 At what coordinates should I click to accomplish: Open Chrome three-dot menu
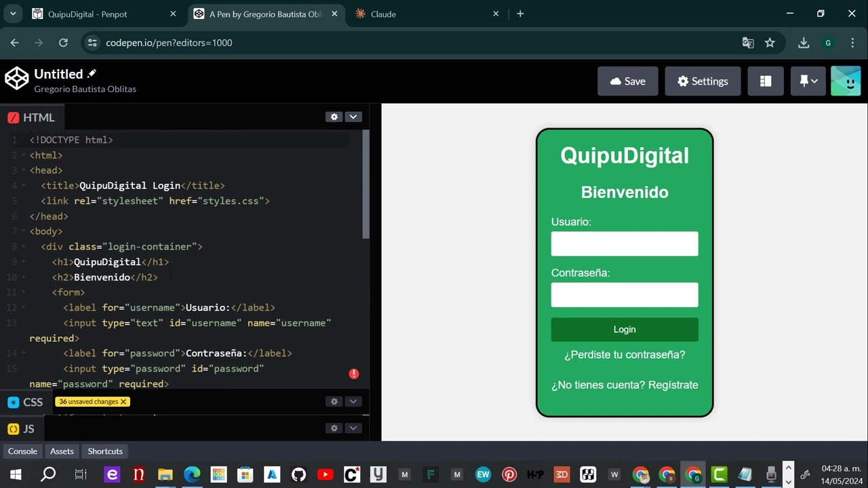[852, 43]
